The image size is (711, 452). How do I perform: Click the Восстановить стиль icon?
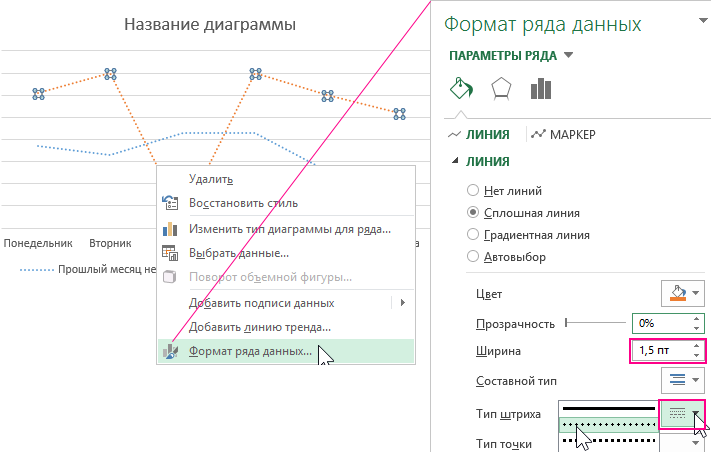pyautogui.click(x=170, y=203)
